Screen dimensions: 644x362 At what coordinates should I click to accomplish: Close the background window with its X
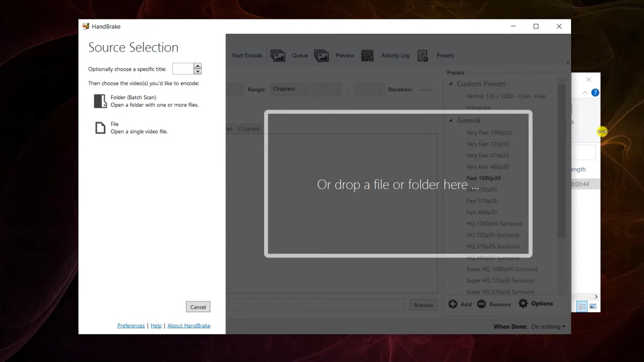(589, 80)
